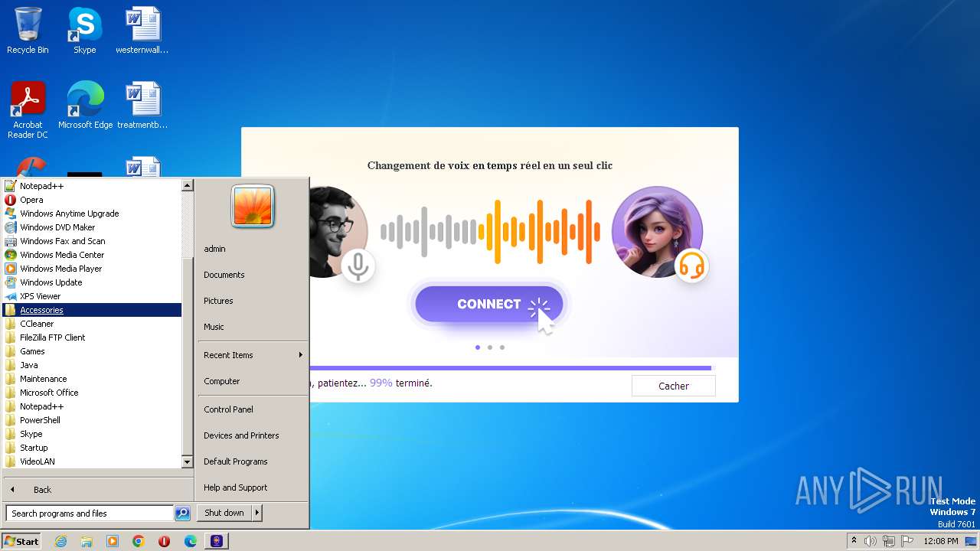The width and height of the screenshot is (980, 551).
Task: Open the treatmentb Word document icon
Action: (142, 106)
